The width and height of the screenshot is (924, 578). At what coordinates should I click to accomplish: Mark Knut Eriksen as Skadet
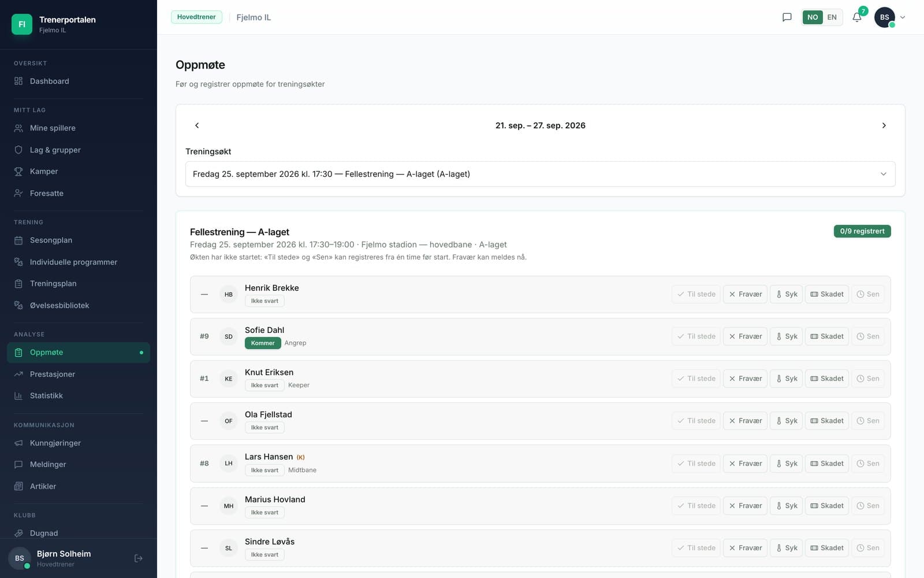pyautogui.click(x=827, y=379)
